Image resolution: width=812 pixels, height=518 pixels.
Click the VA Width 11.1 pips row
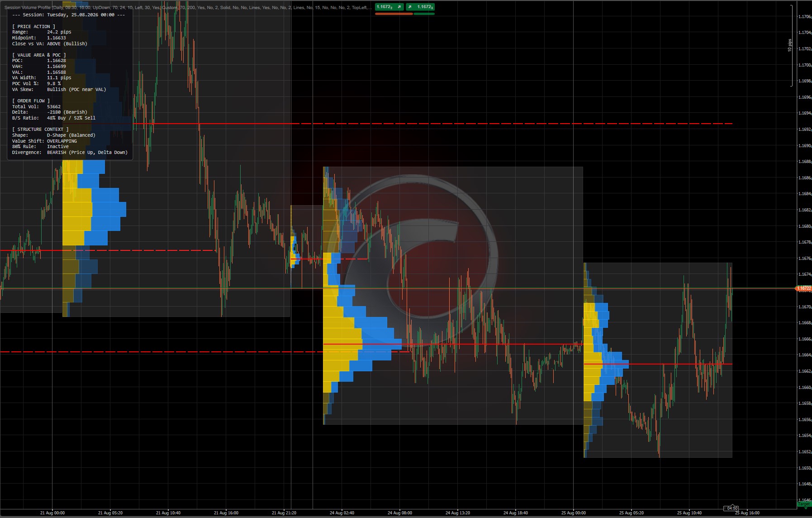pos(42,78)
